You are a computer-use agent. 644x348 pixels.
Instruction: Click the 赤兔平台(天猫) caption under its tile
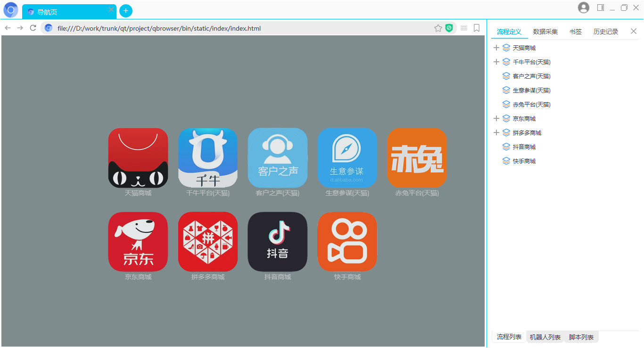417,193
